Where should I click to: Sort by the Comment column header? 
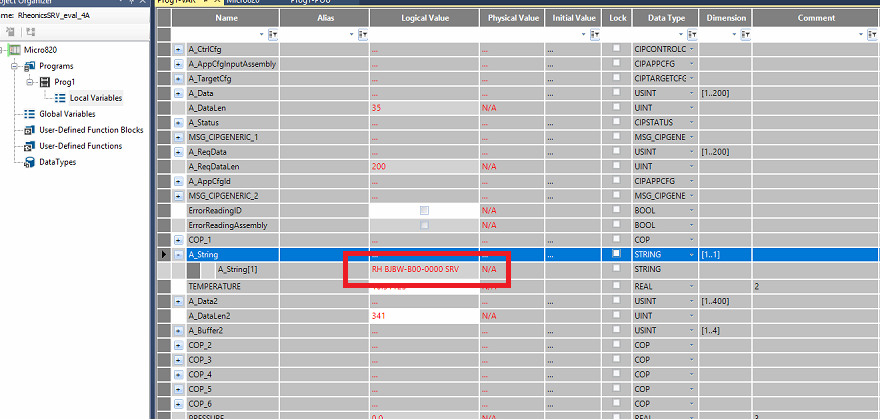click(816, 18)
